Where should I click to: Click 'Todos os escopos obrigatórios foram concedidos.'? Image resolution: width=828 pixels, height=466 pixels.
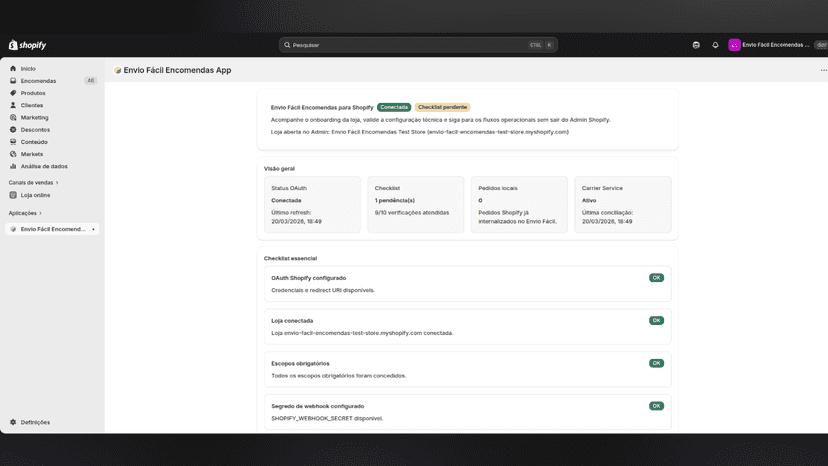click(x=338, y=376)
